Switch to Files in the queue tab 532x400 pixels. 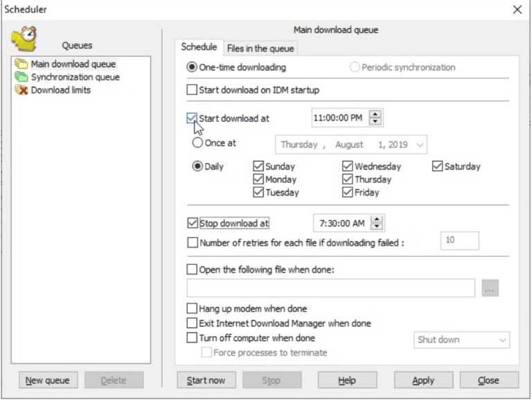point(260,49)
